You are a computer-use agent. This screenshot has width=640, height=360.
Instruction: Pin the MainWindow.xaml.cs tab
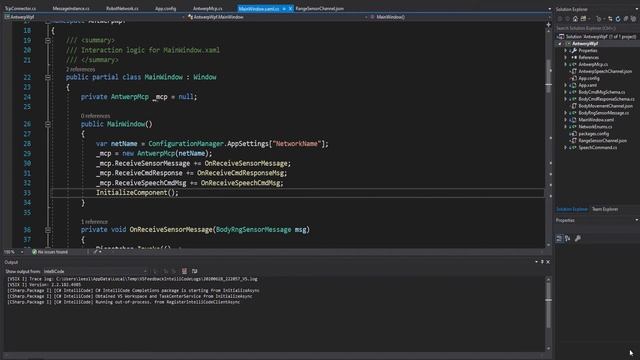[284, 9]
